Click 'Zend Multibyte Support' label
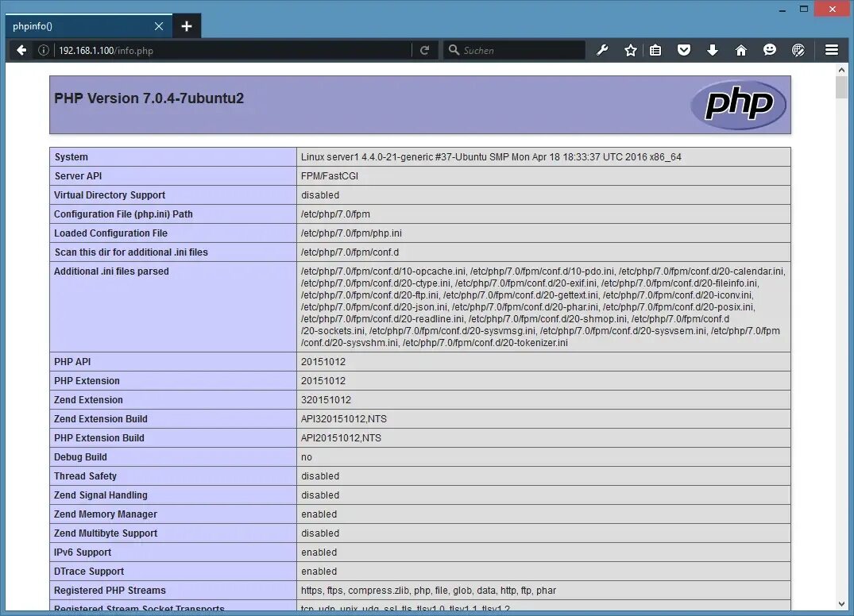 click(106, 533)
